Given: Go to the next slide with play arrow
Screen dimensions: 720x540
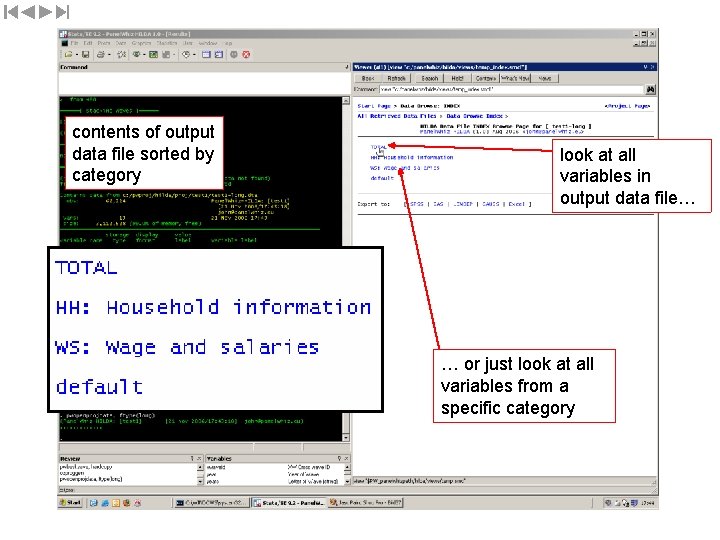Looking at the screenshot, I should [45, 12].
